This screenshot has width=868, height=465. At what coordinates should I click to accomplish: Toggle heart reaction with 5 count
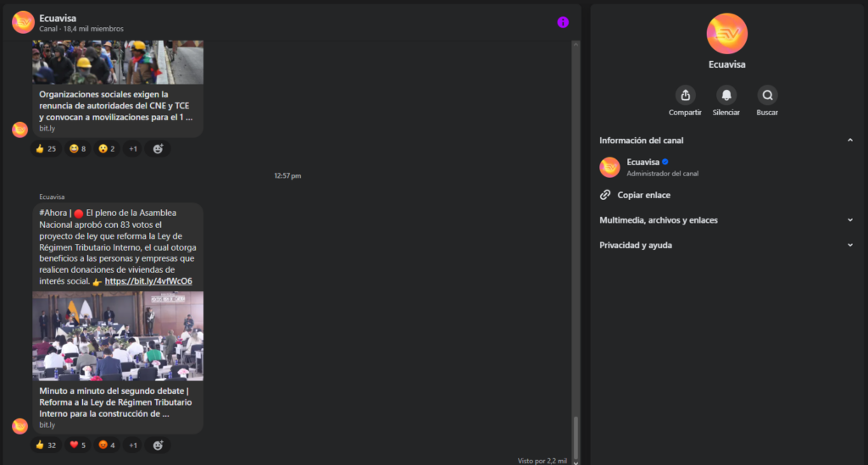pyautogui.click(x=78, y=445)
